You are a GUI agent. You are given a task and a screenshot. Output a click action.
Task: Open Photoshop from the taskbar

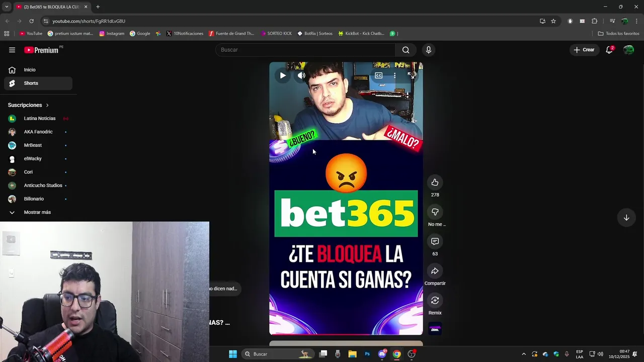[x=367, y=354]
